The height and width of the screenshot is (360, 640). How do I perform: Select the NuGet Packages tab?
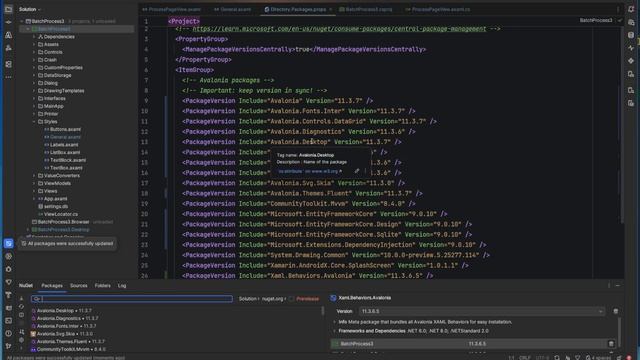tap(52, 286)
